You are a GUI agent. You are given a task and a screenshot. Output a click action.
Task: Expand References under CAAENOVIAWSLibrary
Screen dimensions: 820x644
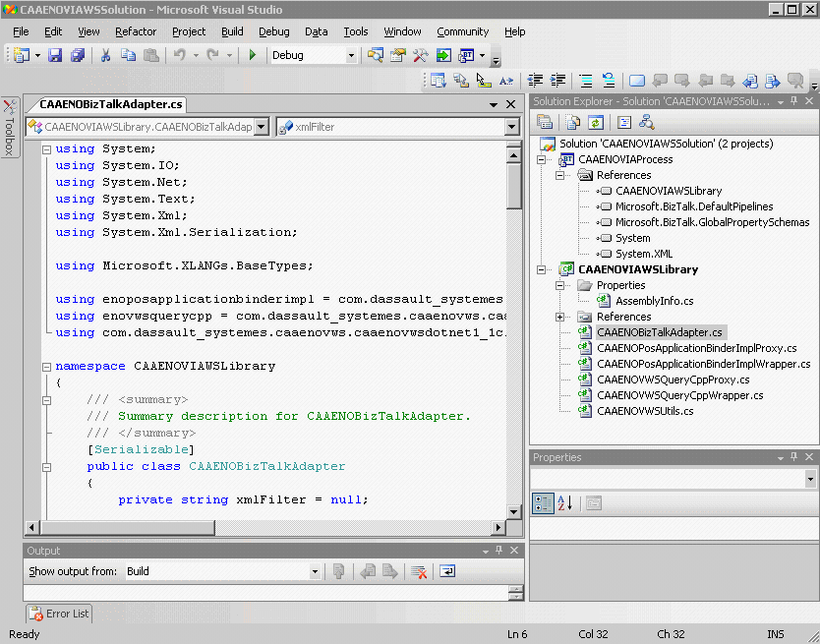560,317
